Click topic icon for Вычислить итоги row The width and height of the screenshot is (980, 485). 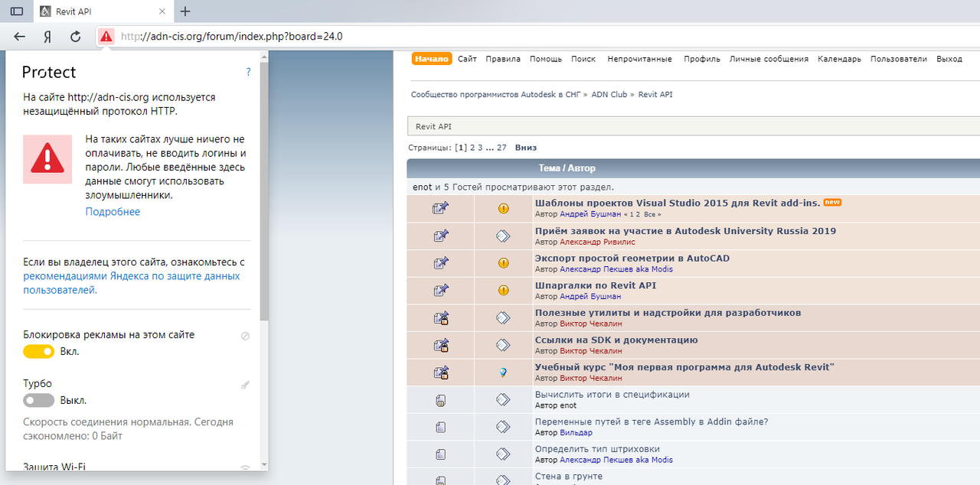(x=440, y=400)
